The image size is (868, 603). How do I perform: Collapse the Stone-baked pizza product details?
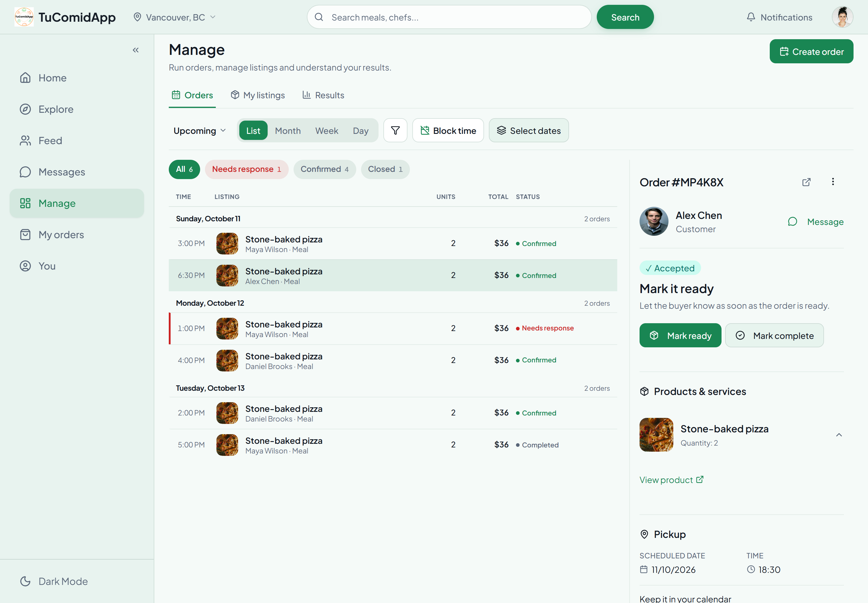pos(839,435)
